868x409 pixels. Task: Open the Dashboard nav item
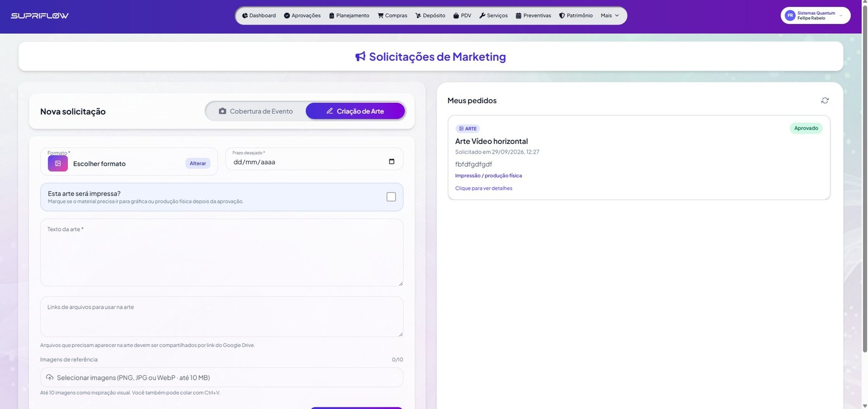pyautogui.click(x=259, y=16)
